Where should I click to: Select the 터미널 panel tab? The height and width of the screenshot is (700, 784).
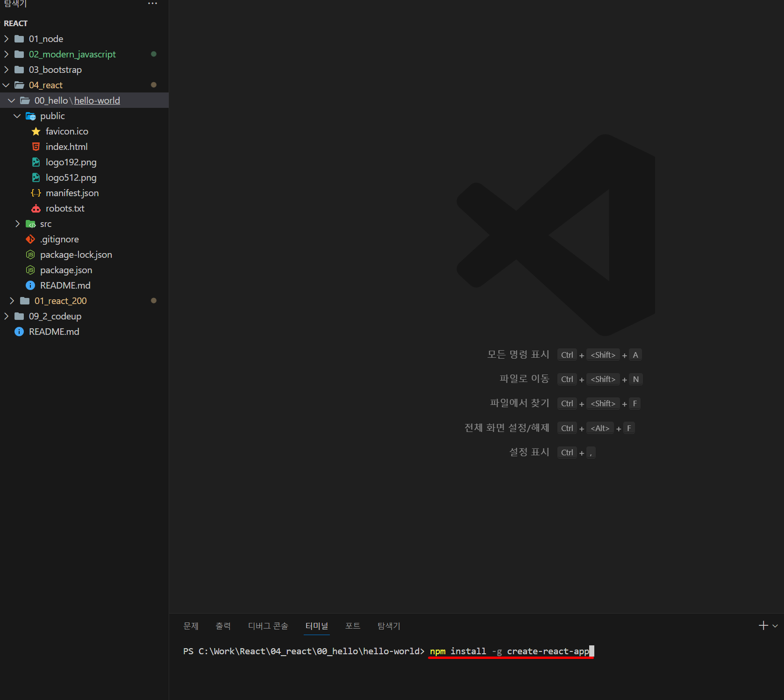tap(317, 626)
